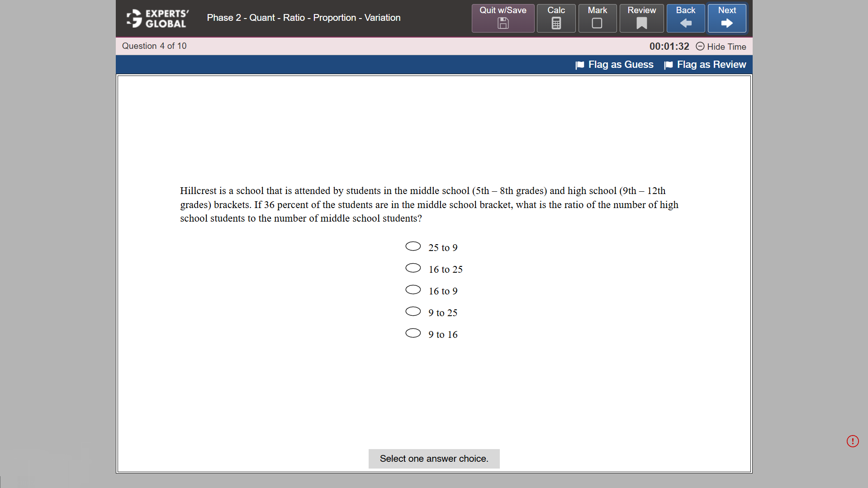
Task: Open the on-screen calculator icon
Action: [x=556, y=22]
